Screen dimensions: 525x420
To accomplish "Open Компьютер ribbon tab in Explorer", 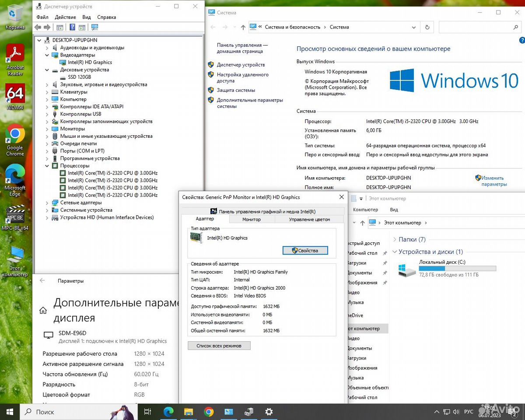I will [365, 210].
